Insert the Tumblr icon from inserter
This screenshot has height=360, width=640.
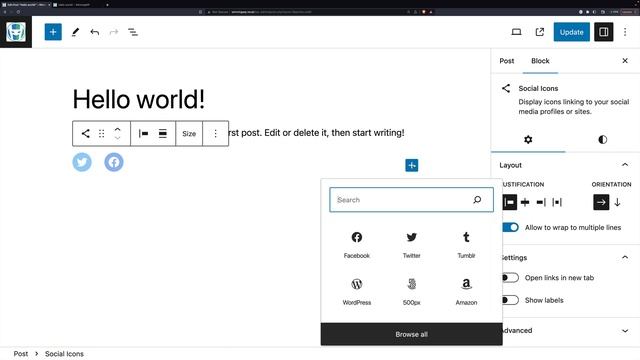[x=466, y=245]
